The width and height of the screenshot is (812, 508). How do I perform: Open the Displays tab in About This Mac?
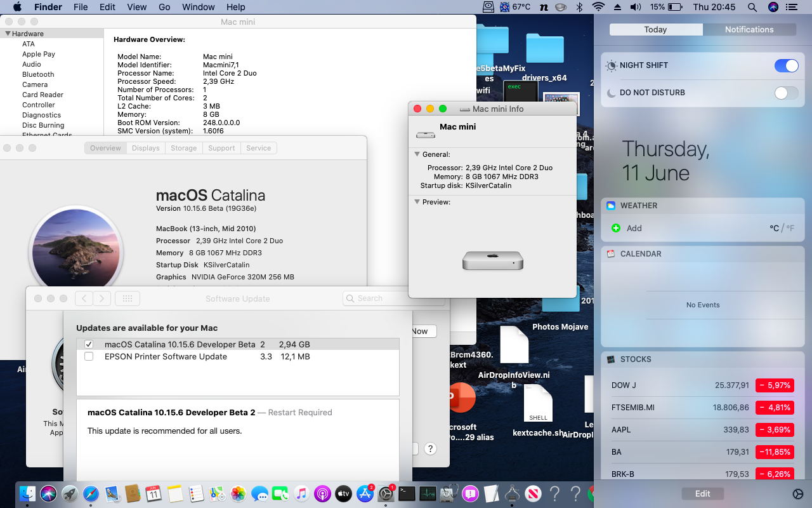coord(146,148)
